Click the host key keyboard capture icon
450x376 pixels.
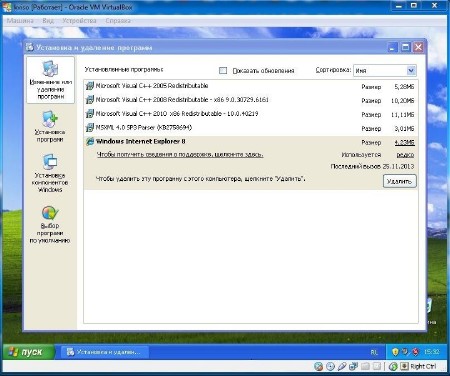click(404, 366)
